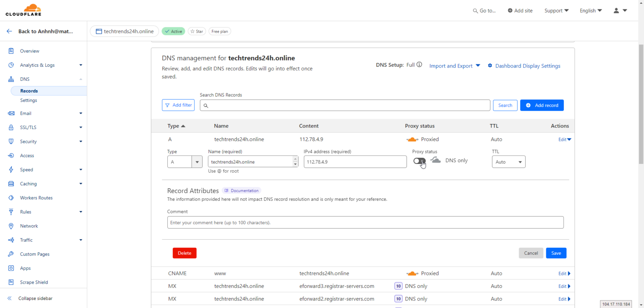The height and width of the screenshot is (308, 644).
Task: Click the Cloudflare logo
Action: click(x=23, y=10)
